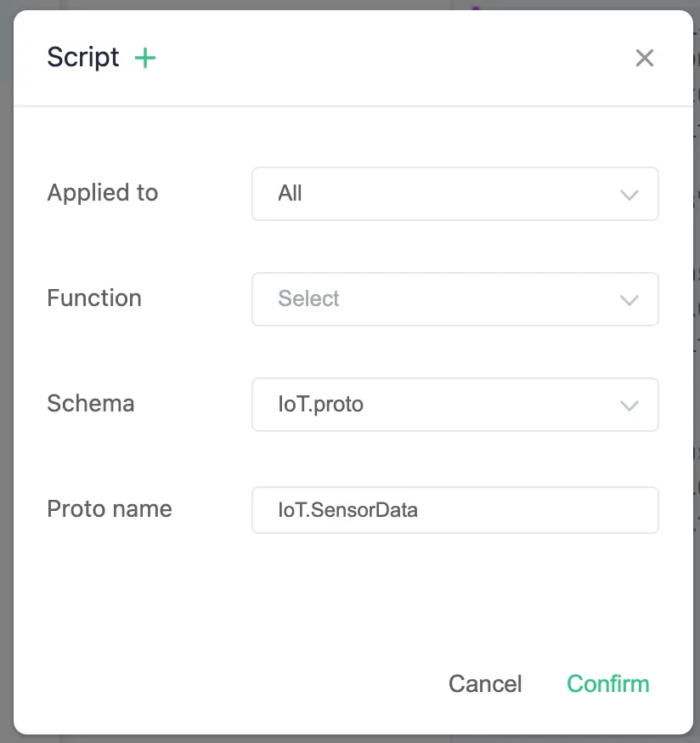Expand the Function dropdown labeled Select

(x=455, y=299)
